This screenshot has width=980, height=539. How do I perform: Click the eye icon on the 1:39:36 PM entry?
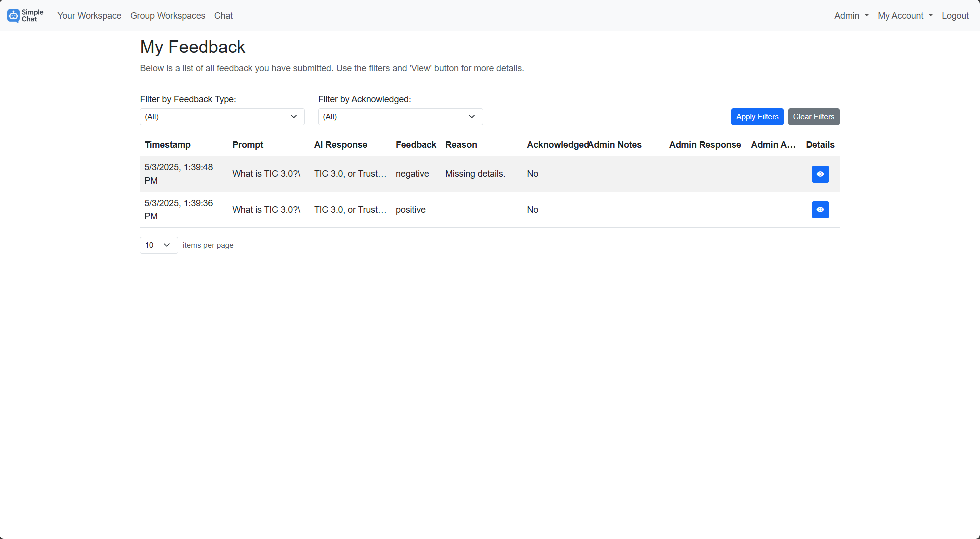tap(820, 210)
